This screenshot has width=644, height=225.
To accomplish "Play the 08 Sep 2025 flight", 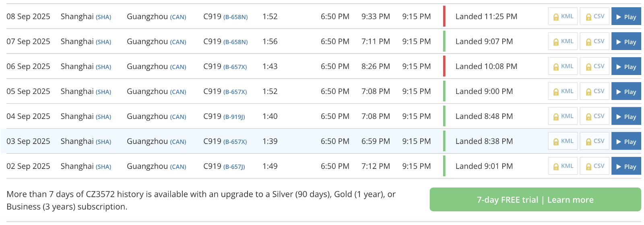I will coord(626,17).
